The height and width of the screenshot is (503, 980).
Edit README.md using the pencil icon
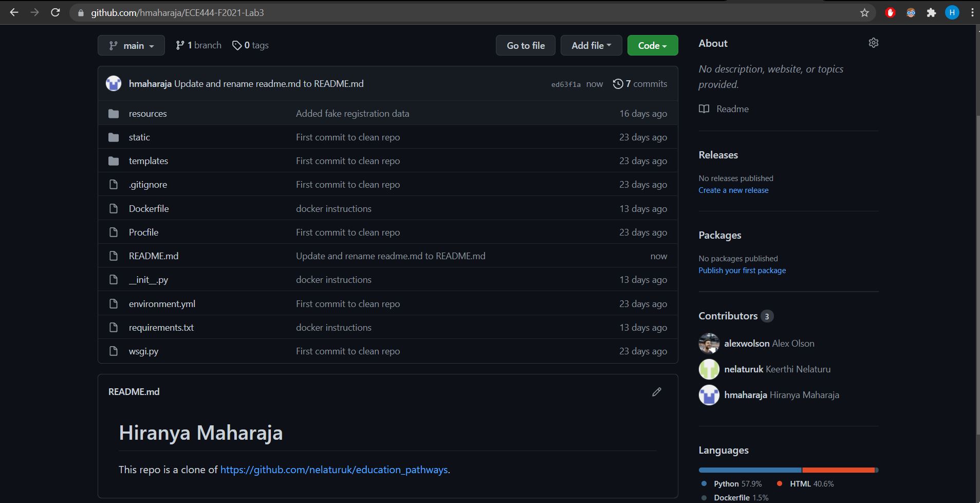(x=656, y=391)
